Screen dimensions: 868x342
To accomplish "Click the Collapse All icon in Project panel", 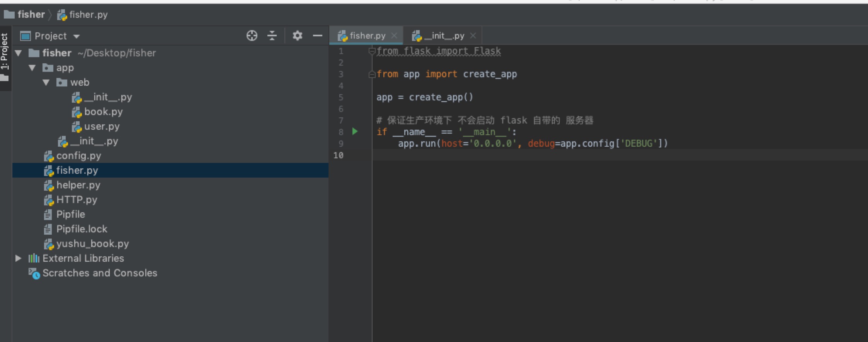I will click(x=272, y=36).
